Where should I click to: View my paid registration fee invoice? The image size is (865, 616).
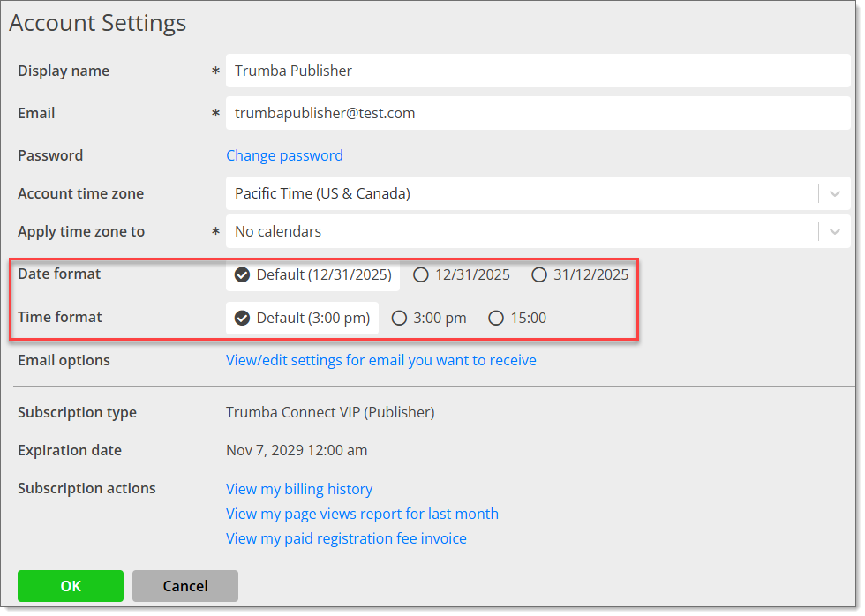[346, 539]
